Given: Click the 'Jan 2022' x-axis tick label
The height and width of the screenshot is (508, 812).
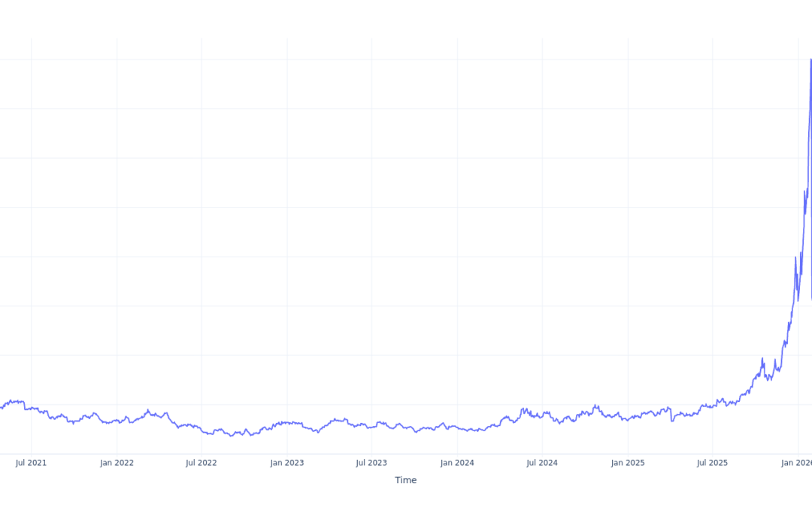Looking at the screenshot, I should [117, 463].
